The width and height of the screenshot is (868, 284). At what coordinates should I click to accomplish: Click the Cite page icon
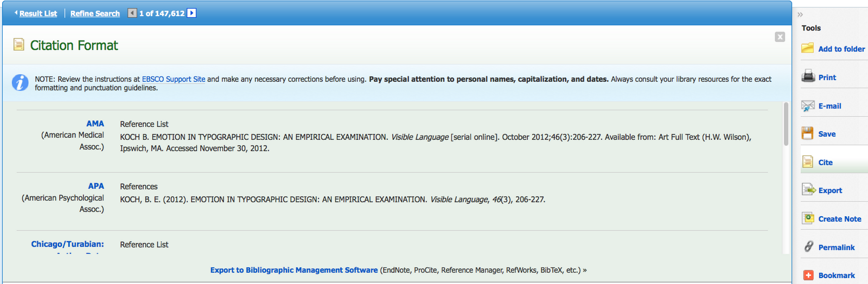(x=808, y=162)
